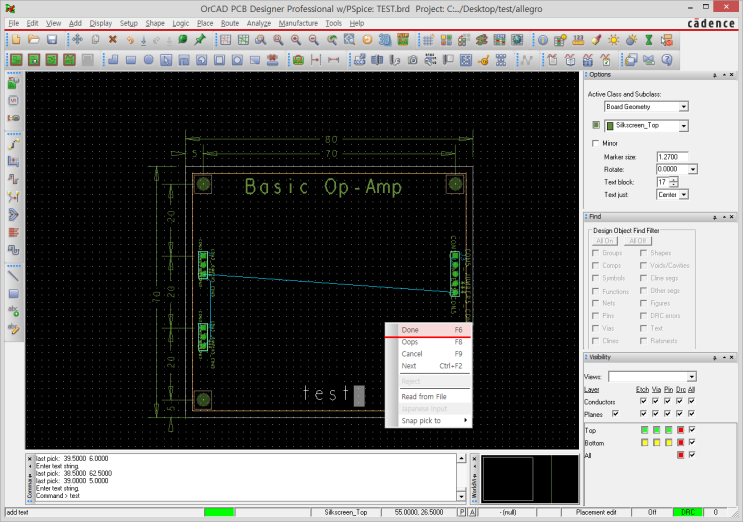Viewport: 743px width, 522px height.
Task: Click the Save diskette icon
Action: 50,40
